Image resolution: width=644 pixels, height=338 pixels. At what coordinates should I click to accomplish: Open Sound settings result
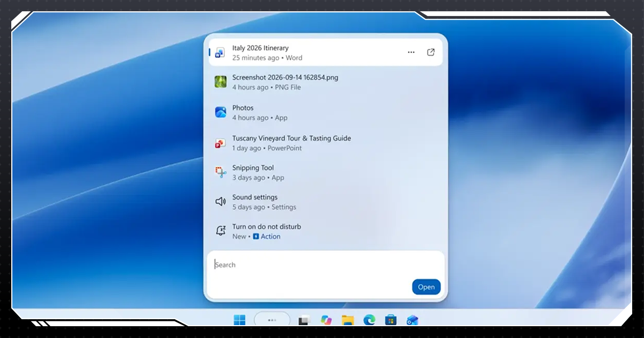pyautogui.click(x=325, y=202)
